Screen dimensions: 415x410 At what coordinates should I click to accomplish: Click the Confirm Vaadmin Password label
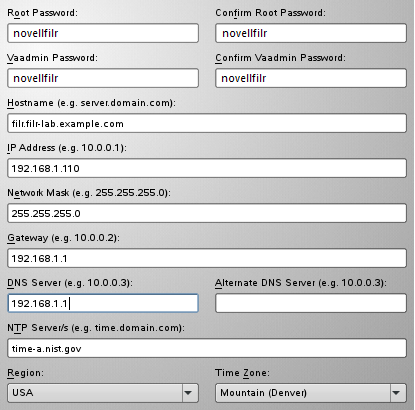coord(280,58)
